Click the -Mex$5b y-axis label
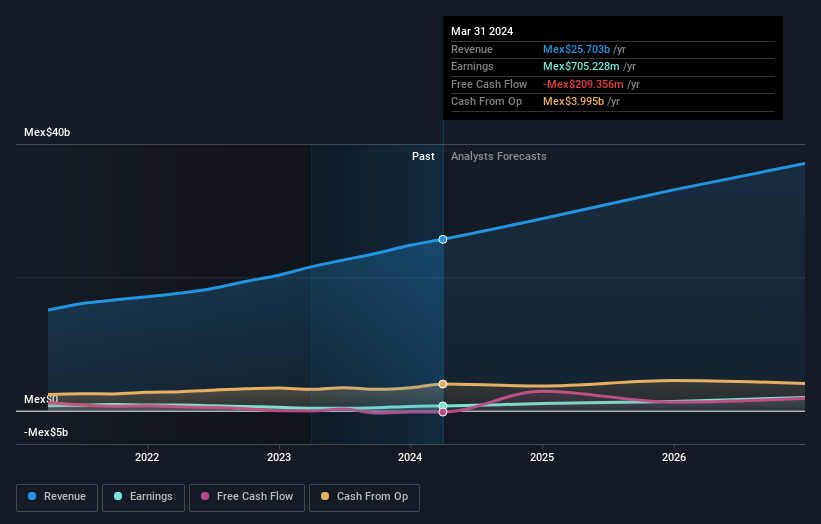Image resolution: width=821 pixels, height=524 pixels. (46, 432)
